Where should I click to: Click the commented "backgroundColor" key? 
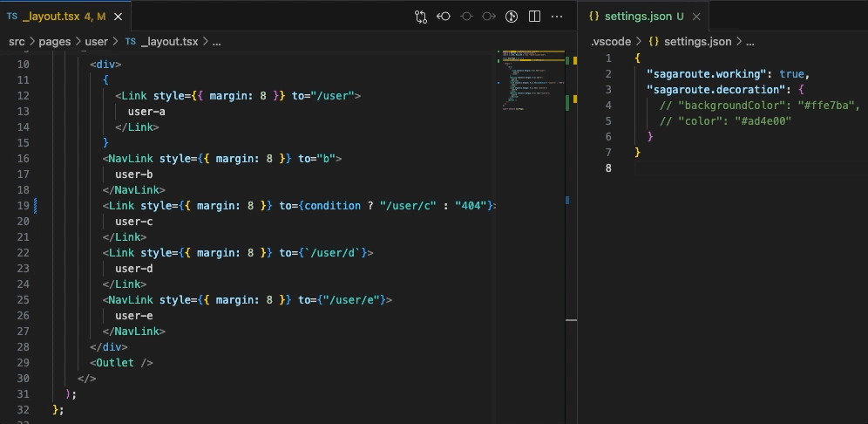pyautogui.click(x=730, y=106)
